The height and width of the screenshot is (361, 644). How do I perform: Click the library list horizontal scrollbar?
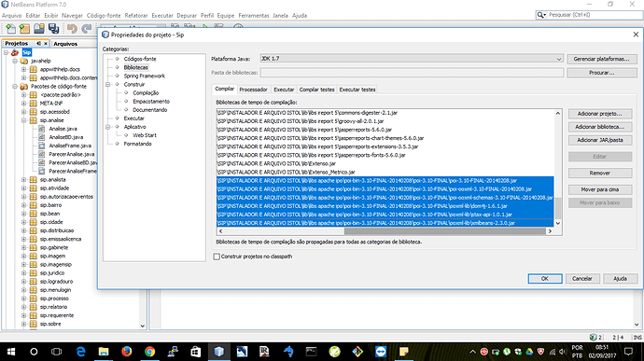pyautogui.click(x=385, y=231)
